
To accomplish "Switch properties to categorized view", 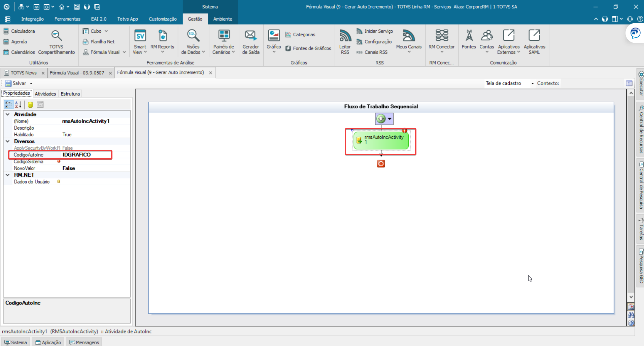I will coord(8,105).
